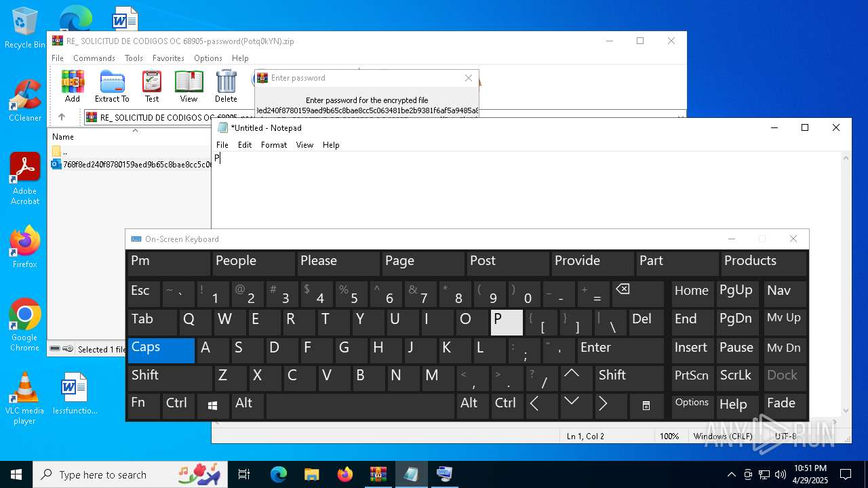Click the Extract To icon in WinRAR
The width and height of the screenshot is (868, 488).
coord(112,86)
